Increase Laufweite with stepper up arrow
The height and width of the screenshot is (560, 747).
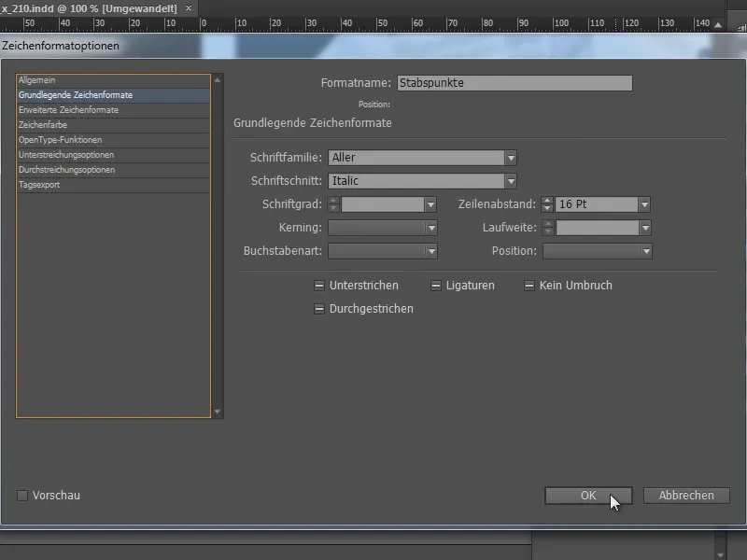click(x=548, y=224)
